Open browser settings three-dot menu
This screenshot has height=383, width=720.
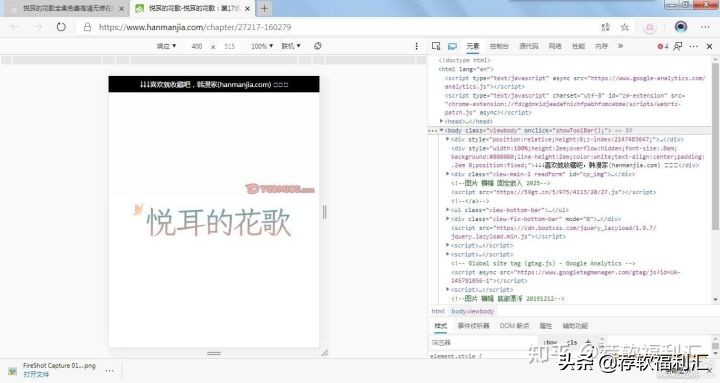[705, 27]
